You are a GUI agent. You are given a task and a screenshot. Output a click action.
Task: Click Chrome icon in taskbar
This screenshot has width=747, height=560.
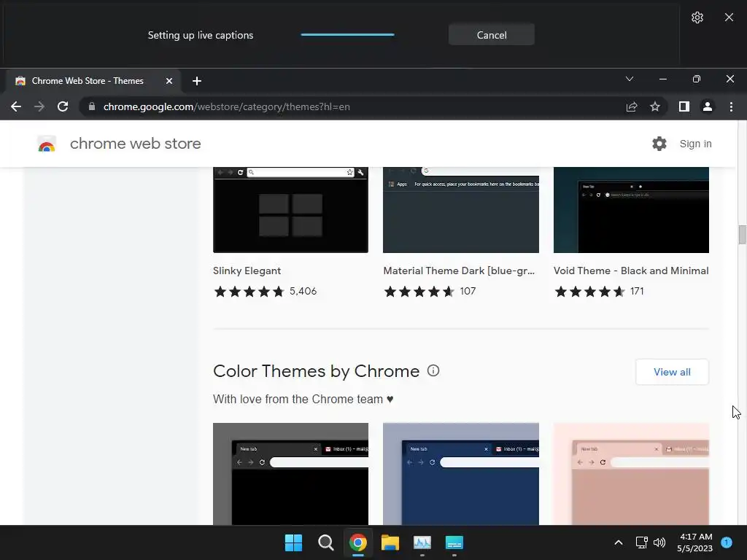coord(357,542)
